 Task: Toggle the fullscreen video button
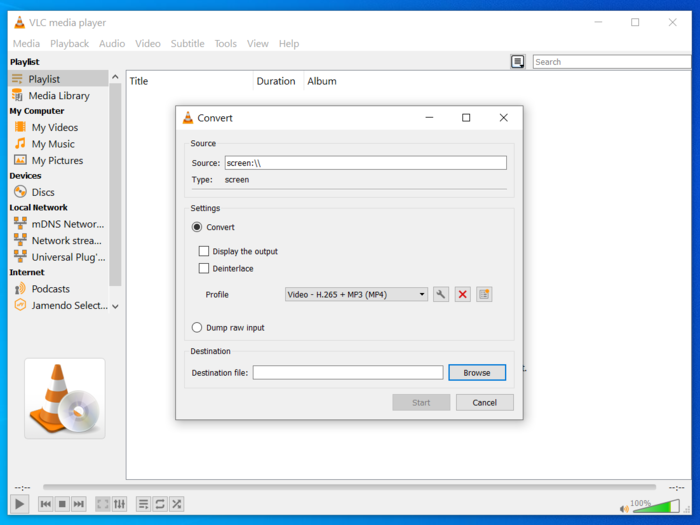[103, 504]
